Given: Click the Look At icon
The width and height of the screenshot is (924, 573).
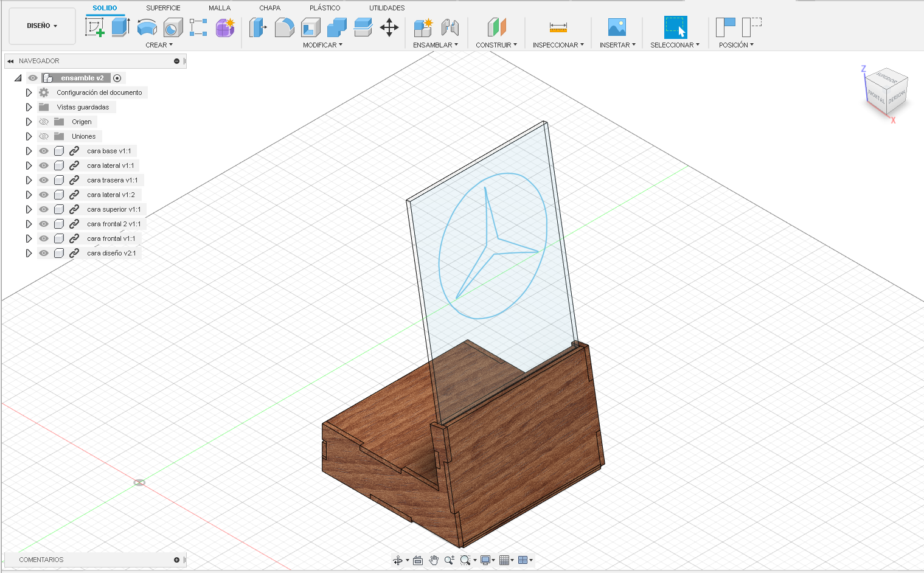Looking at the screenshot, I should click(418, 560).
